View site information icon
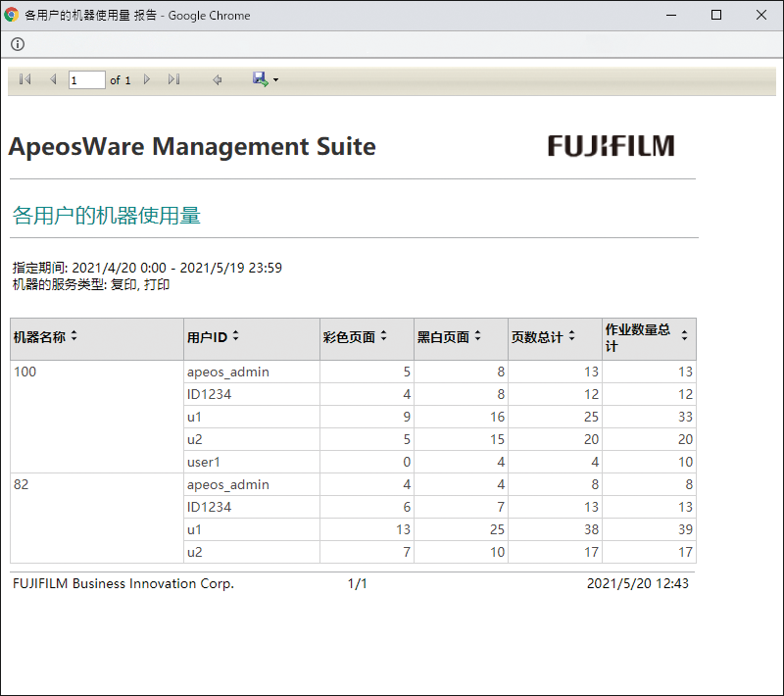This screenshot has width=784, height=696. coord(18,44)
